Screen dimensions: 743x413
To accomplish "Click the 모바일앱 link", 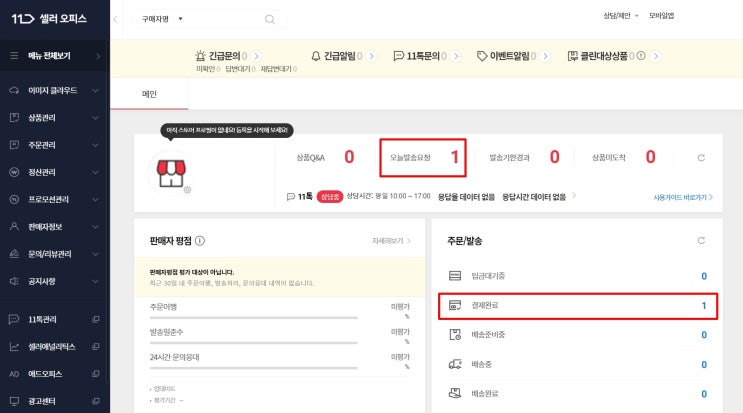I will (x=661, y=16).
